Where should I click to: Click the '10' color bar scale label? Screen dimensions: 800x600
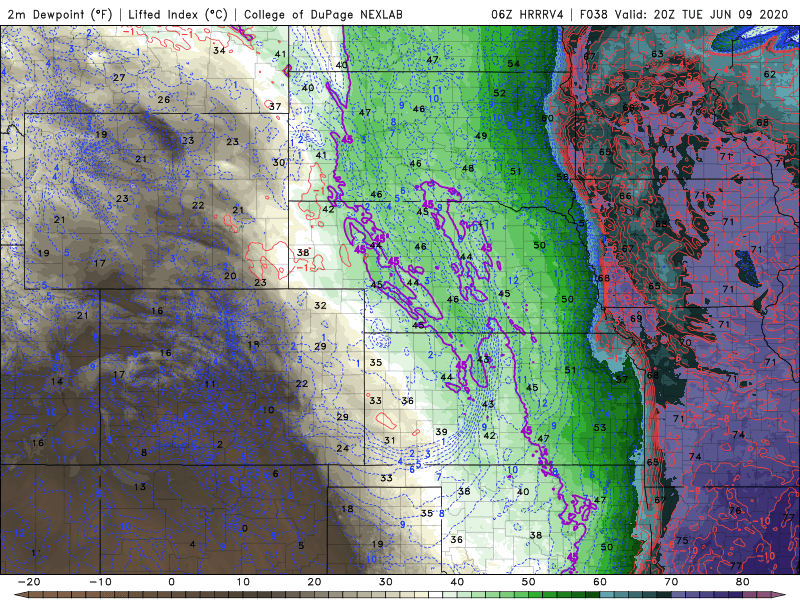click(x=243, y=582)
